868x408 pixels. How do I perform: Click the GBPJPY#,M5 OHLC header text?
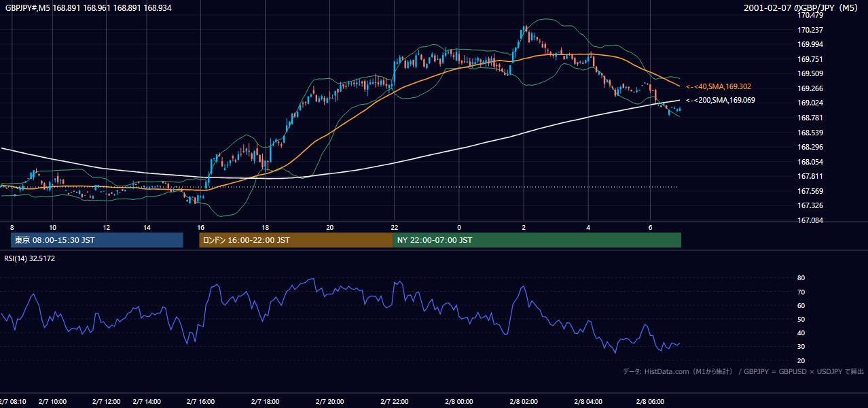tap(88, 7)
